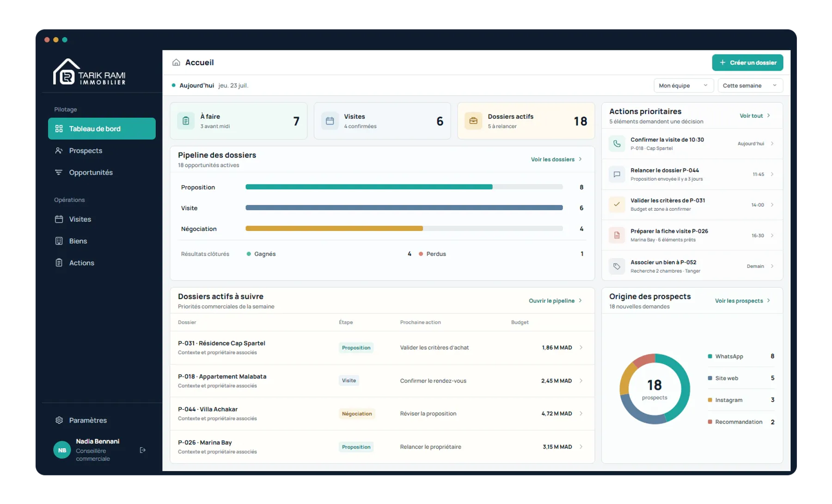832x504 pixels.
Task: Expand the P-031 Résidence Cap Spartel row chevron
Action: coord(581,347)
